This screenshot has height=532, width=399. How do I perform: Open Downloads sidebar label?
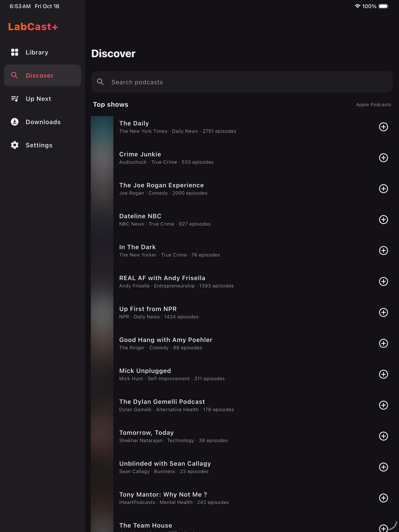43,122
